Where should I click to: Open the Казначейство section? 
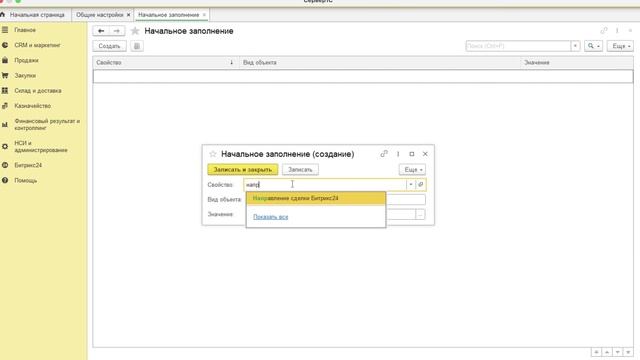coord(32,106)
